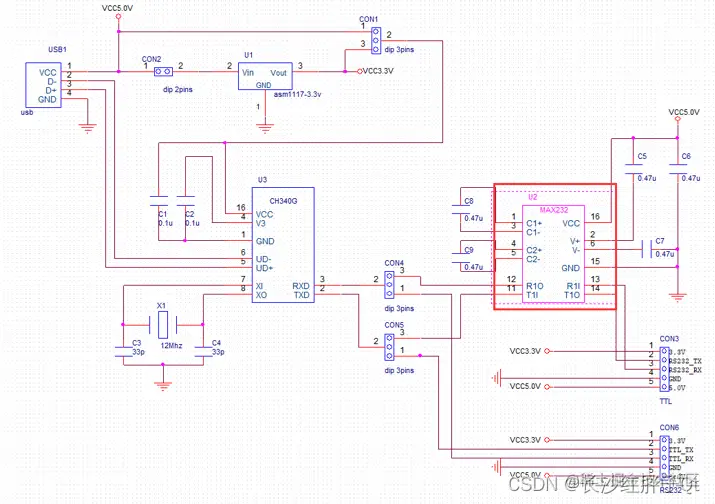Image resolution: width=715 pixels, height=504 pixels.
Task: Click the USB1 connector symbol
Action: pyautogui.click(x=43, y=85)
